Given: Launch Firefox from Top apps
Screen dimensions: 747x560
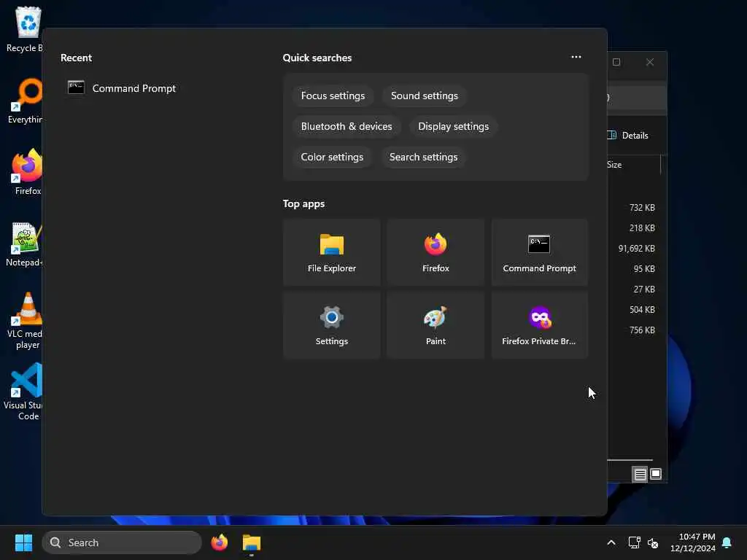Looking at the screenshot, I should pos(436,252).
